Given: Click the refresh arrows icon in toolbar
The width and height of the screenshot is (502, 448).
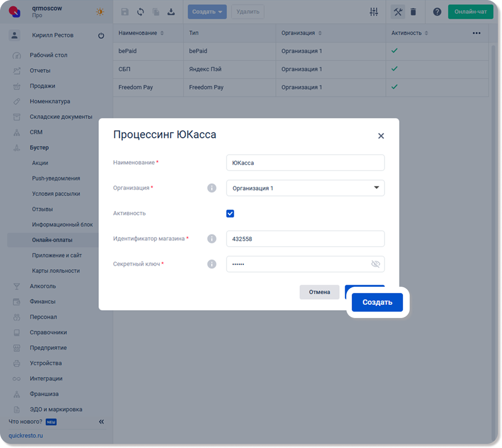Looking at the screenshot, I should (x=140, y=12).
